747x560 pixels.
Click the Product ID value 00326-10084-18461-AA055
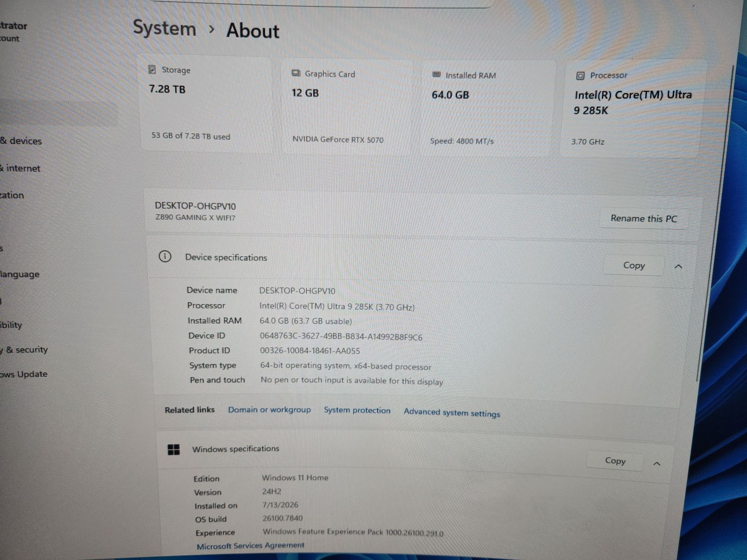click(x=310, y=350)
